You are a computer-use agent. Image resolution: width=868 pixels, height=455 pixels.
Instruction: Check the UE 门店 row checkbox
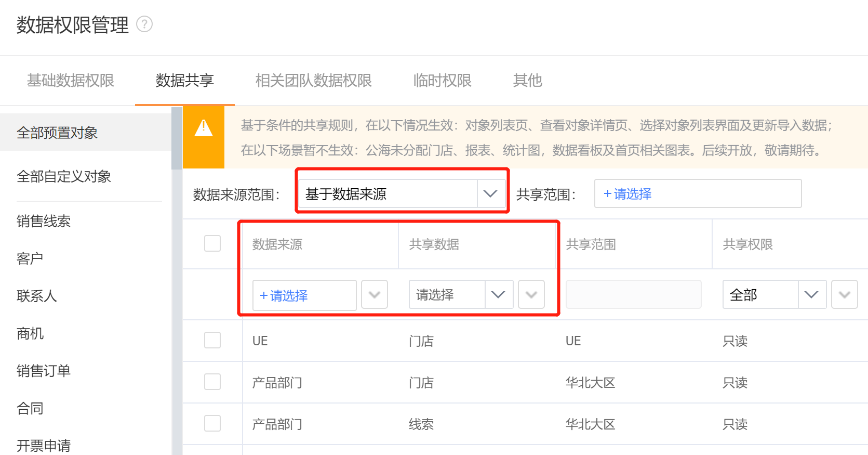point(212,340)
